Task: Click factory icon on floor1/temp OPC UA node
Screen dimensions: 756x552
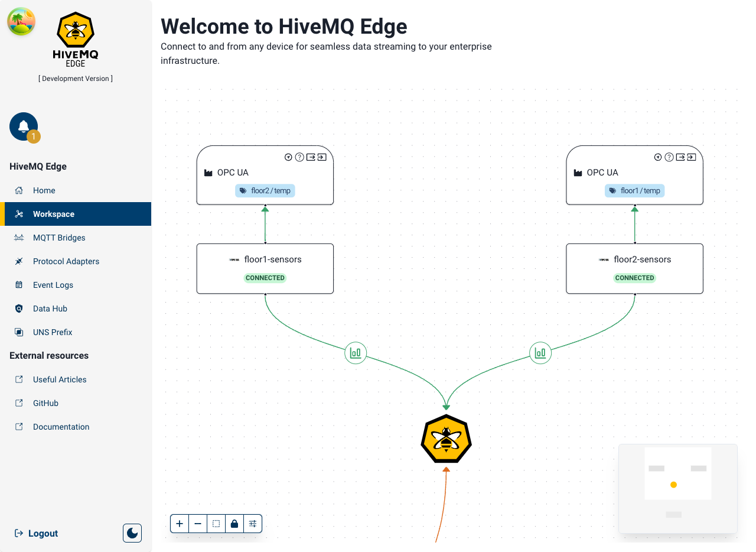Action: [x=578, y=173]
